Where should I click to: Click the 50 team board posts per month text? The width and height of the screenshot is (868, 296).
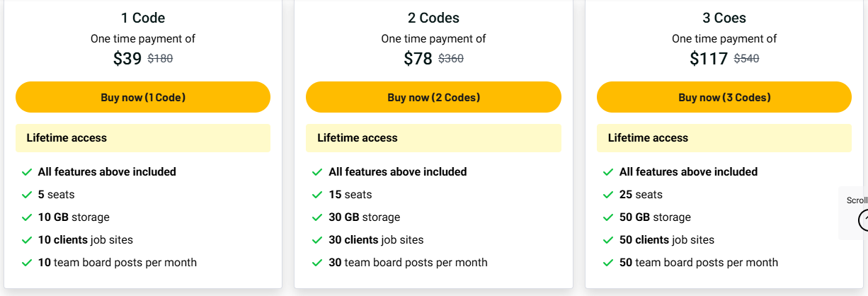pyautogui.click(x=699, y=263)
